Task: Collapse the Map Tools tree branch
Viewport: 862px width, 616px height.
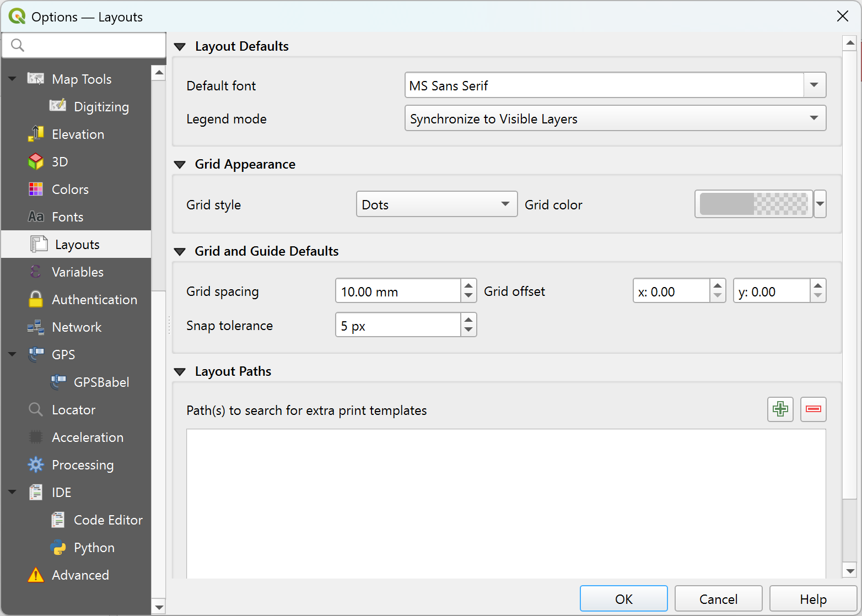Action: tap(12, 79)
